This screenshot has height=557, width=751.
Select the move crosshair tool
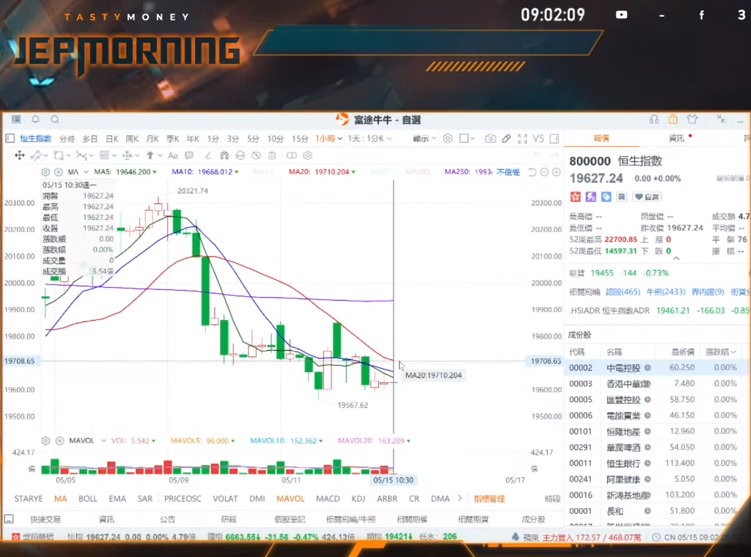point(20,155)
